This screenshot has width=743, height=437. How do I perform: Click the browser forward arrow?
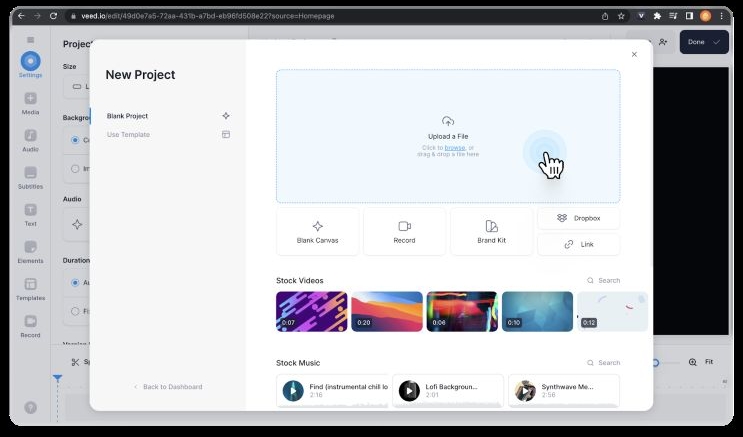pyautogui.click(x=37, y=16)
